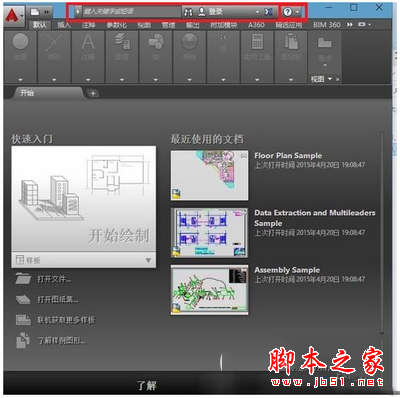Switch to the 输出 ribbon tab
The width and height of the screenshot is (400, 398).
[193, 25]
